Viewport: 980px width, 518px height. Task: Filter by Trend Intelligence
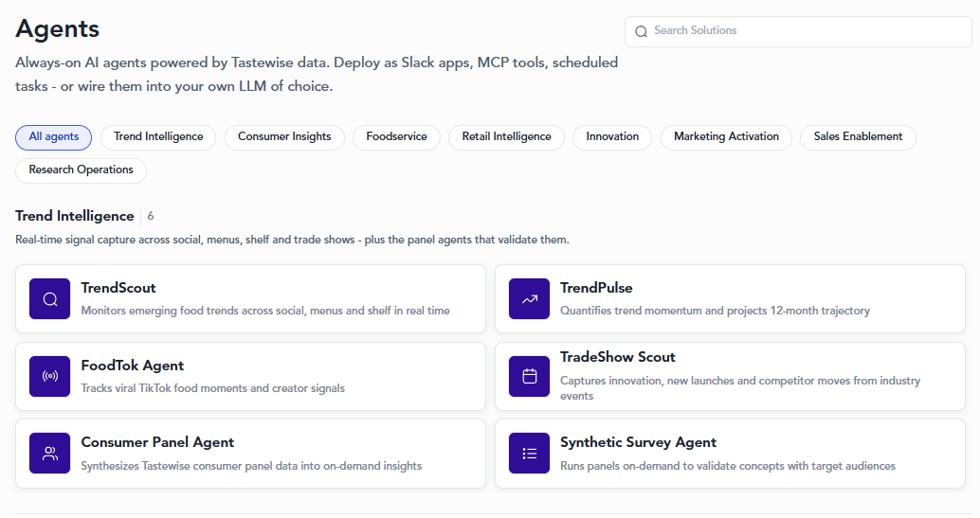point(158,137)
